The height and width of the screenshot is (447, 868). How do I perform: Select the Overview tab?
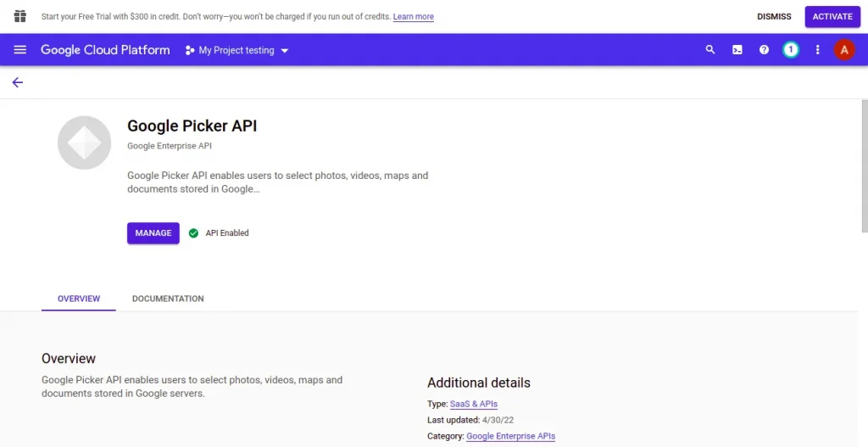79,299
